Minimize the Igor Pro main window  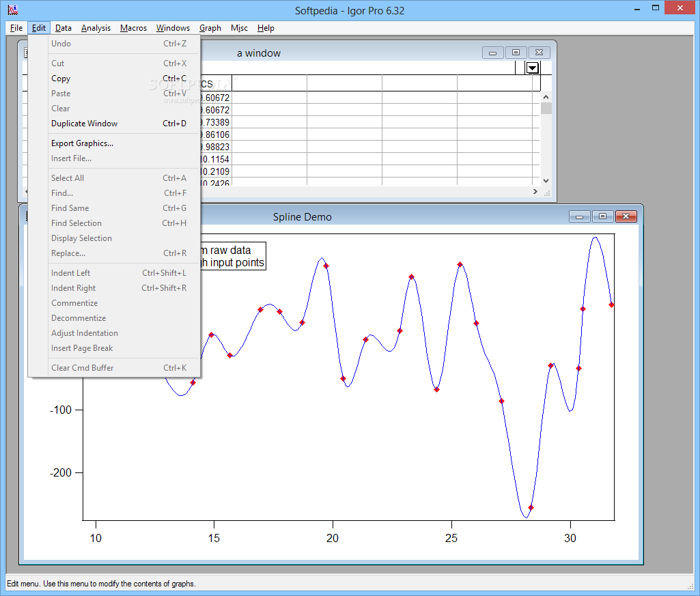pyautogui.click(x=637, y=8)
